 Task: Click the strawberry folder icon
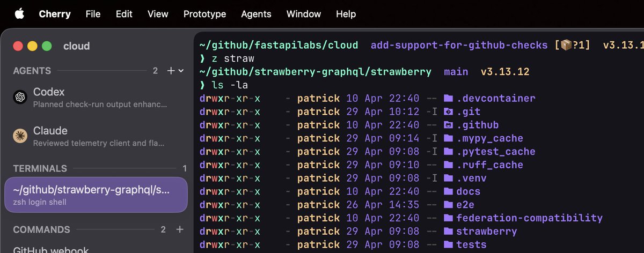pyautogui.click(x=448, y=232)
